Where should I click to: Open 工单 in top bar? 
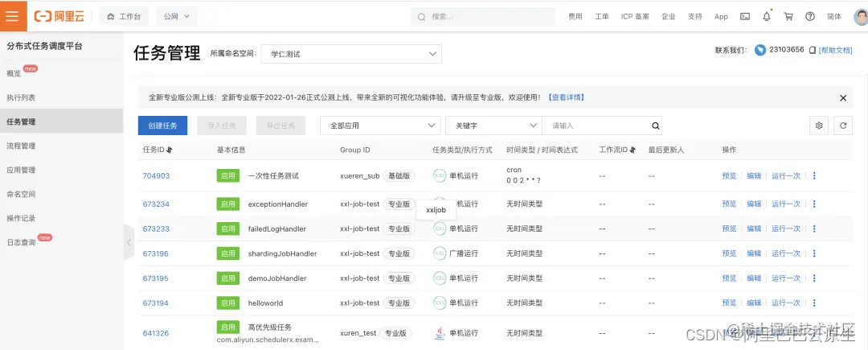pos(602,17)
